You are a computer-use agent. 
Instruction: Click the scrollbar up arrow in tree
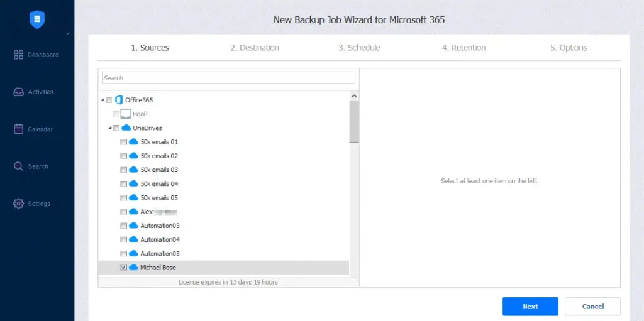pyautogui.click(x=354, y=96)
